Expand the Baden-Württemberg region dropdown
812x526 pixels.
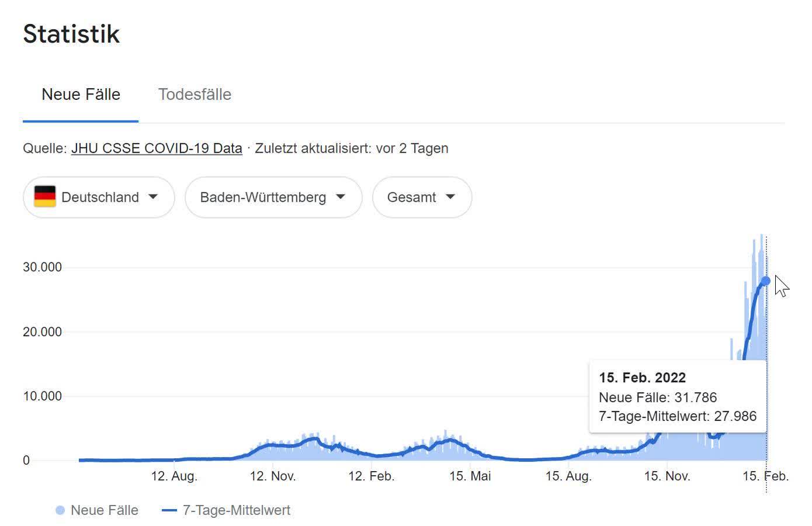coord(273,198)
